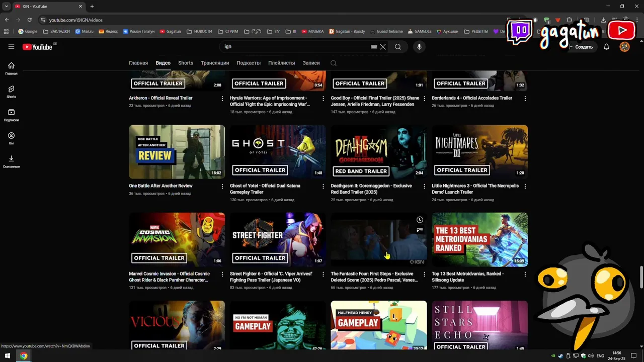Switch to the Главная channel tab
Screen dimensions: 644x362
tap(138, 63)
